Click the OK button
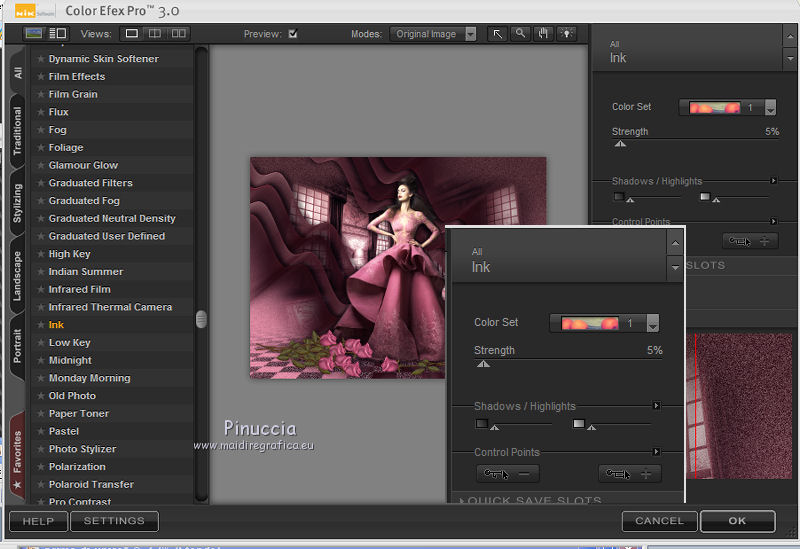The width and height of the screenshot is (800, 549). 737,521
